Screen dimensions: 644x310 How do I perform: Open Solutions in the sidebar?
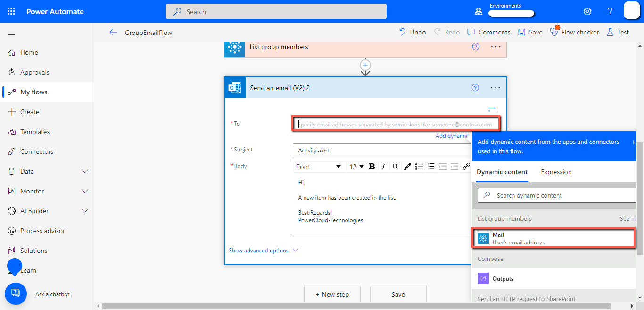pyautogui.click(x=47, y=251)
